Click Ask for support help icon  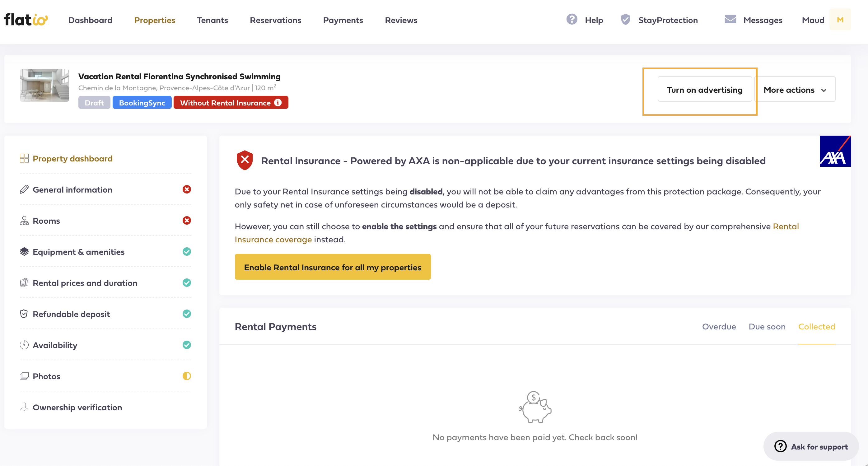click(780, 446)
